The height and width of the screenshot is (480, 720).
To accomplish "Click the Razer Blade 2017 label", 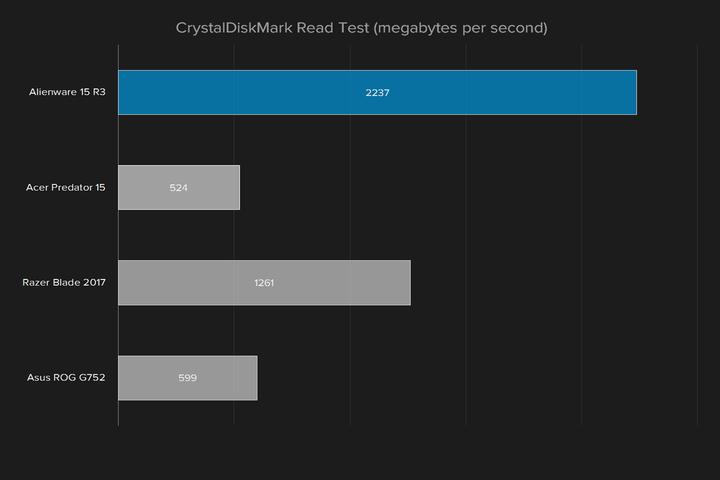I will [x=64, y=283].
